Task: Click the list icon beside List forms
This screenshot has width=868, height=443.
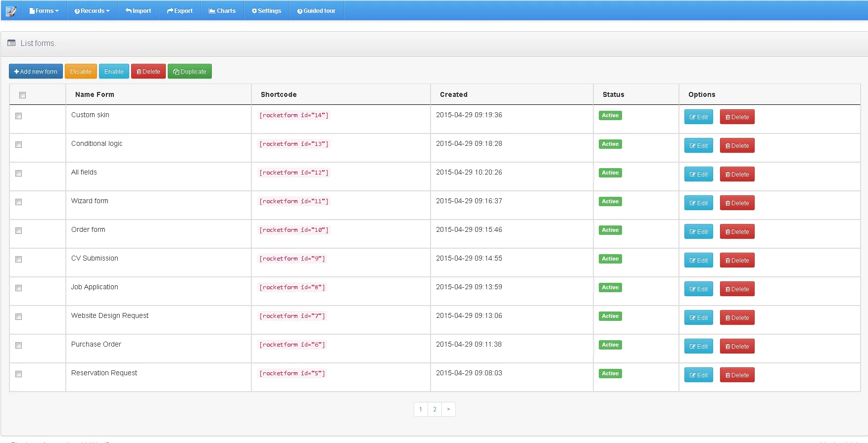Action: (11, 43)
